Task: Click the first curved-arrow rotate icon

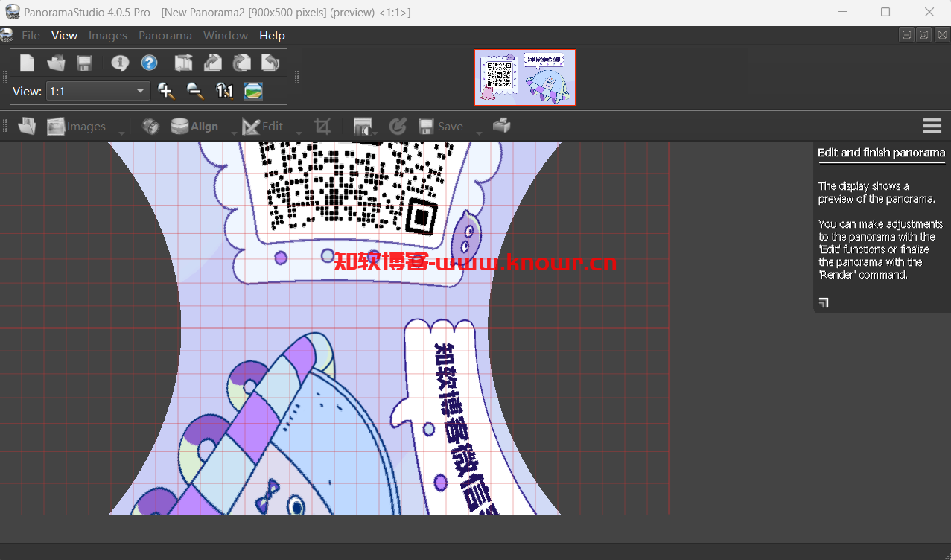Action: 213,63
